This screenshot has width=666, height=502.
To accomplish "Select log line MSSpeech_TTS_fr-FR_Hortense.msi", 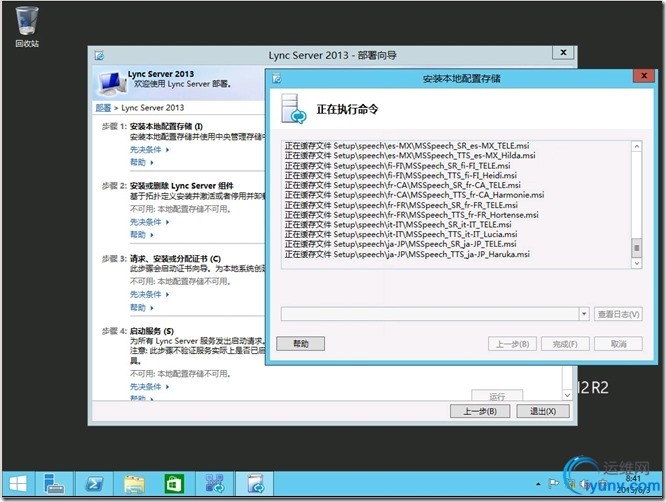I will (x=411, y=214).
